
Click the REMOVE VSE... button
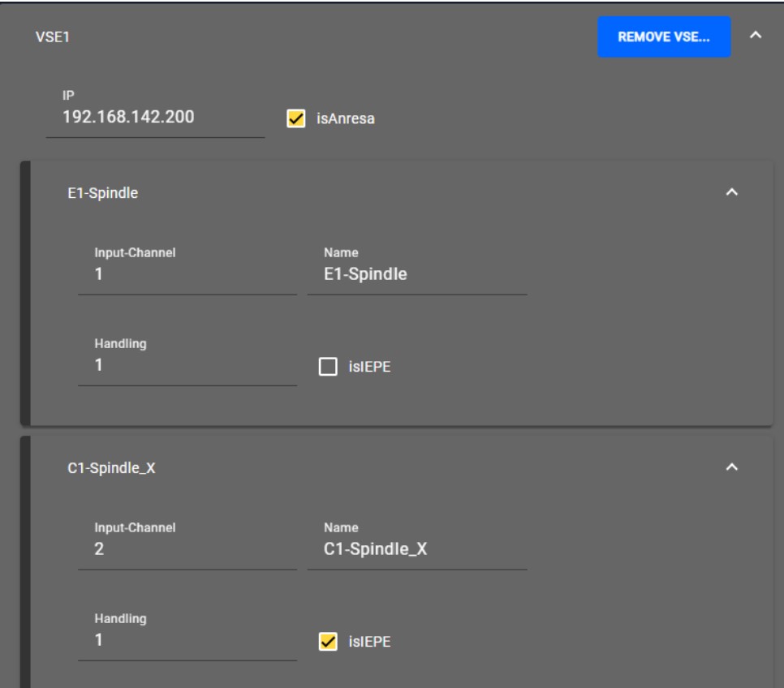pos(664,37)
